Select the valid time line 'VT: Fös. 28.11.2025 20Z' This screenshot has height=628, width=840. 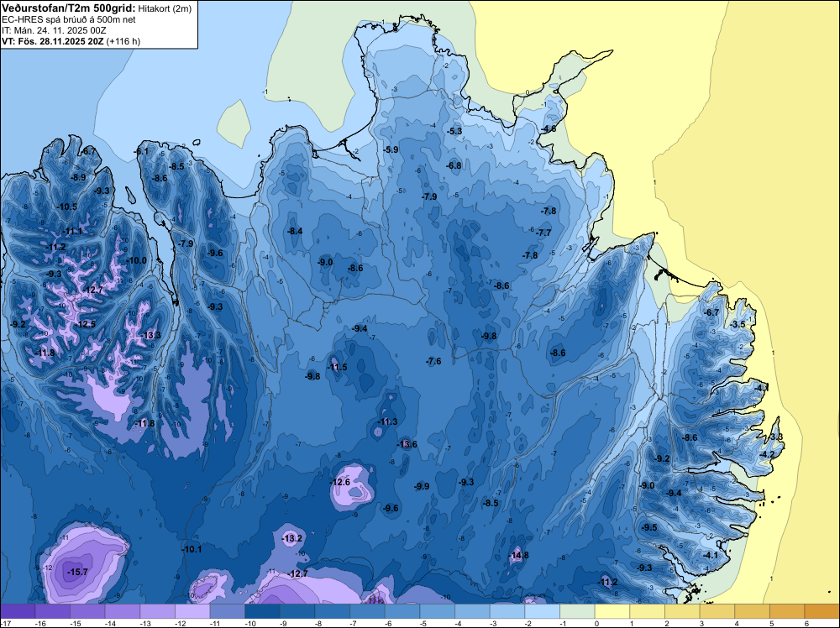click(x=53, y=41)
